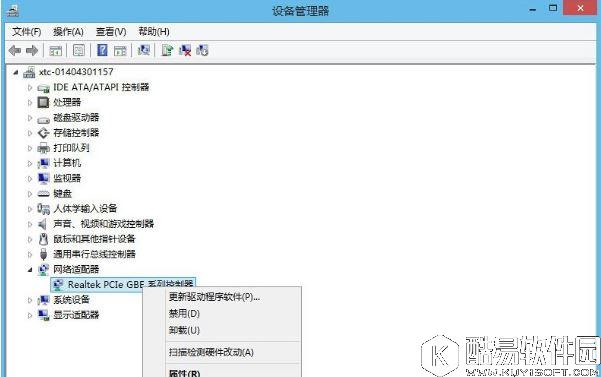Click the Forward arrow toolbar icon
The height and width of the screenshot is (377, 601).
point(32,51)
